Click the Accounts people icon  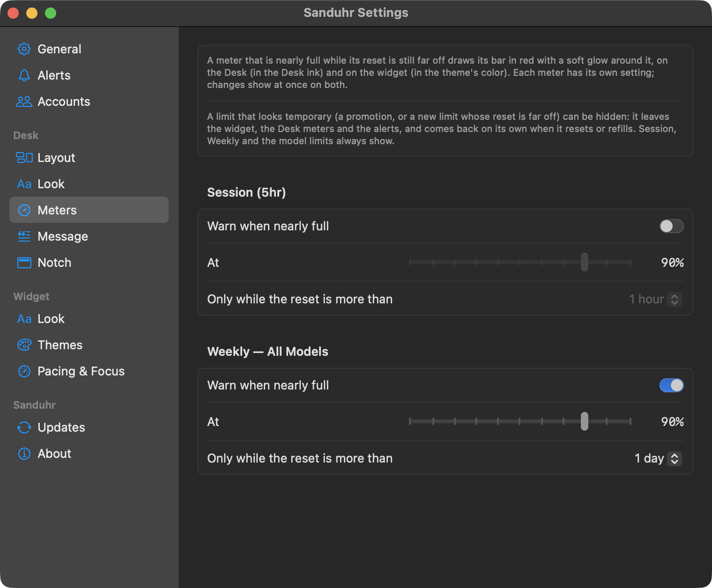click(24, 102)
